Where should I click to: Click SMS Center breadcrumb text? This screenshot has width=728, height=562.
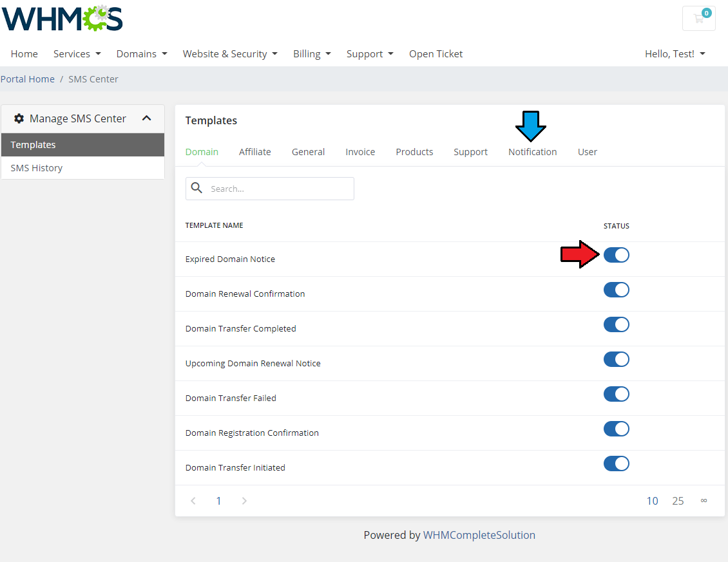(x=93, y=79)
